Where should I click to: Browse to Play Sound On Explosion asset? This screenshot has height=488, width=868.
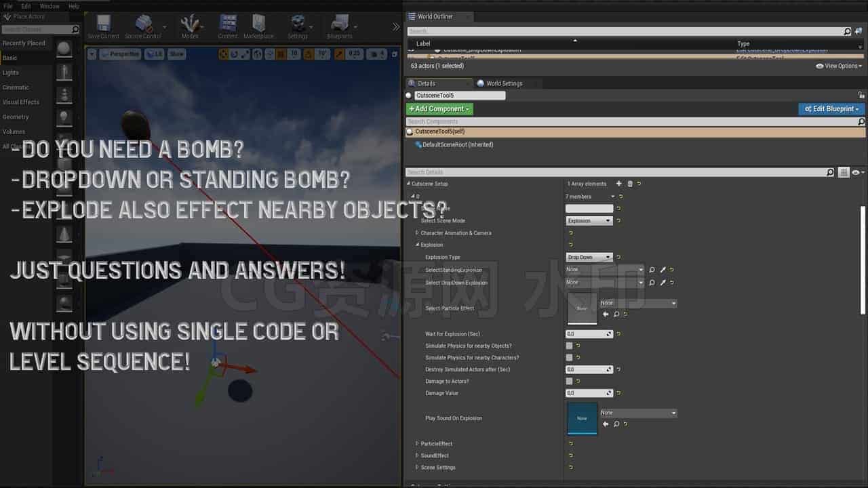point(616,424)
